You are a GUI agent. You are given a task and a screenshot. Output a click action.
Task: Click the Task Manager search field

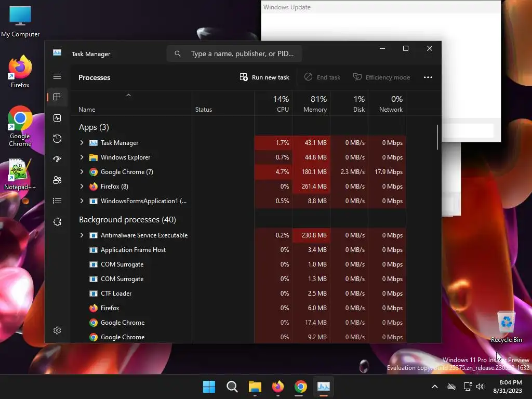click(234, 54)
